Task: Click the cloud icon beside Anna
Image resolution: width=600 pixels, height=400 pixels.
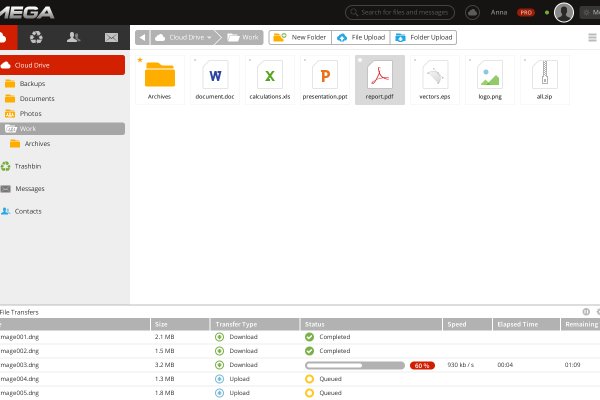Action: (473, 13)
